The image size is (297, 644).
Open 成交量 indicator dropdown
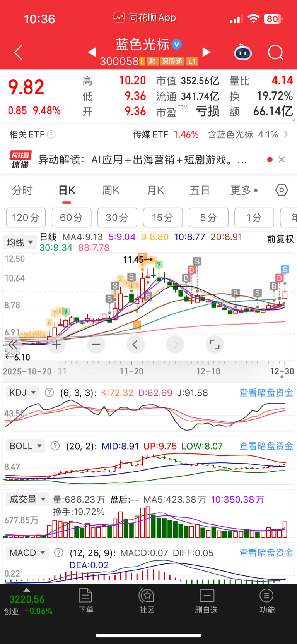pos(27,500)
